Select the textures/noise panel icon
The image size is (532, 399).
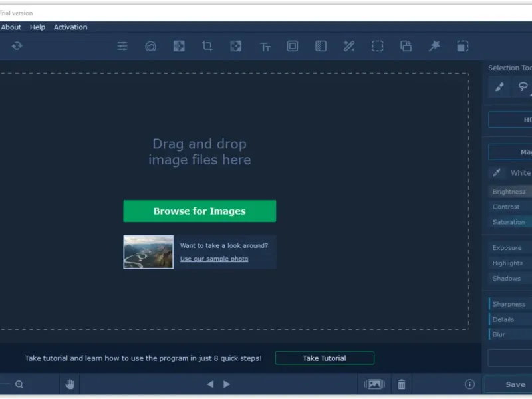click(321, 46)
